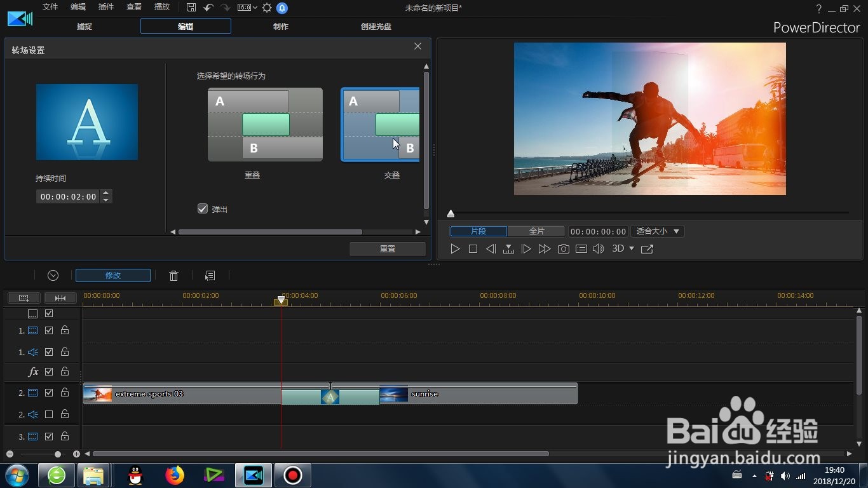Viewport: 868px width, 488px height.
Task: Click lock icon for audio track 2
Action: pyautogui.click(x=65, y=414)
